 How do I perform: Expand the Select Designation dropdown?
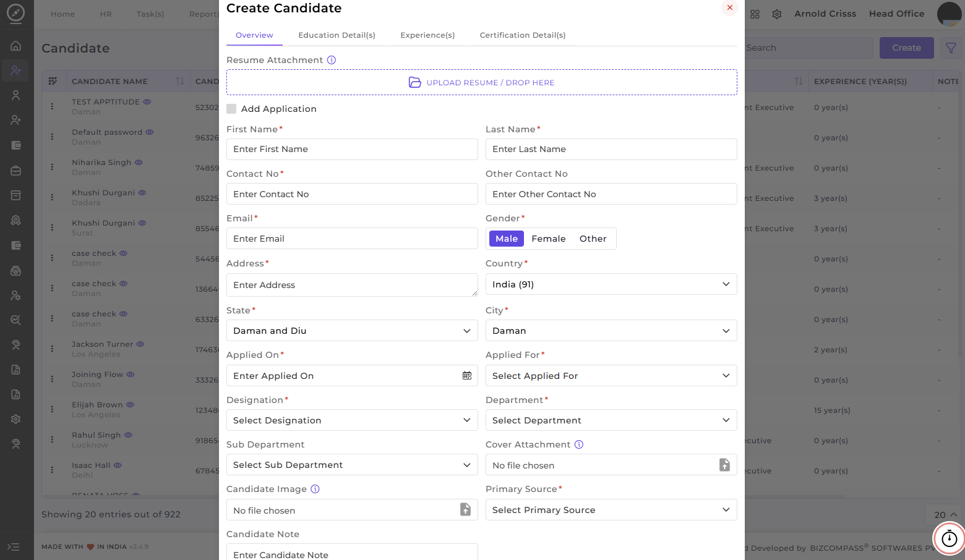pos(352,420)
